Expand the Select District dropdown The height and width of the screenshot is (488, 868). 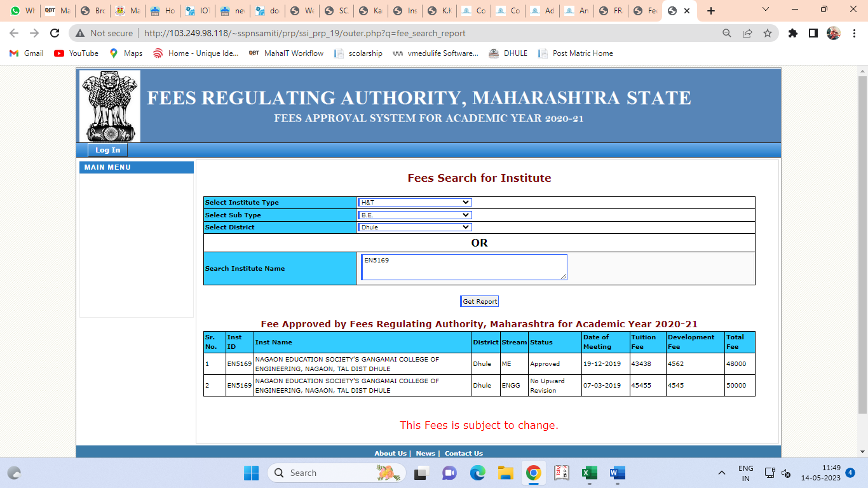[x=414, y=227]
